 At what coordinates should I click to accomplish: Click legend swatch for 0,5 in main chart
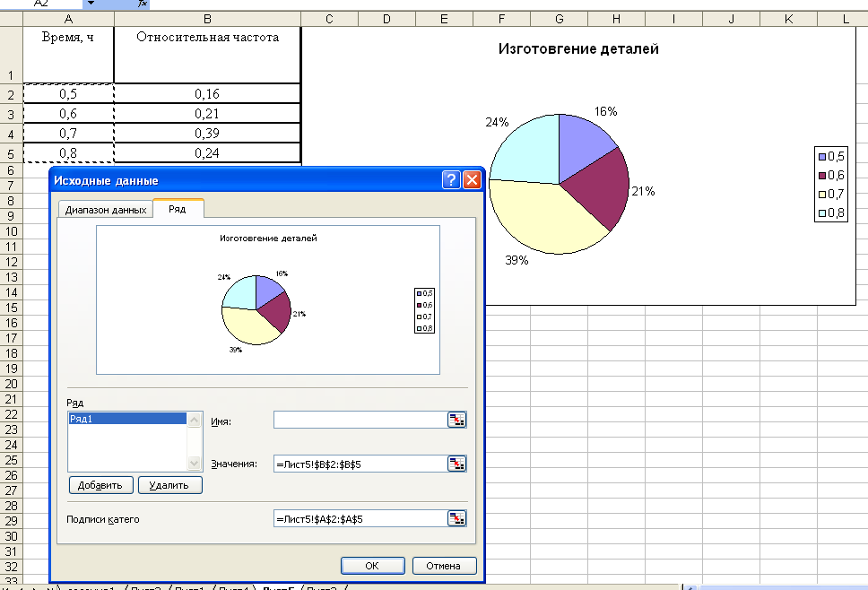[822, 157]
